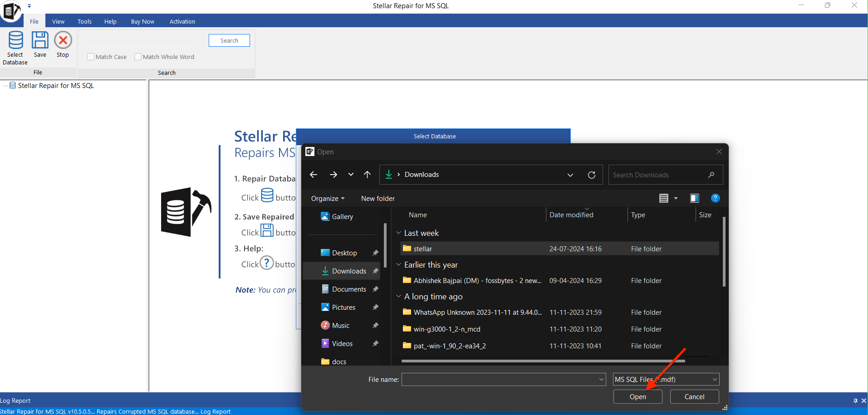Screen dimensions: 868x415
Task: Switch to the Activation menu
Action: point(181,21)
